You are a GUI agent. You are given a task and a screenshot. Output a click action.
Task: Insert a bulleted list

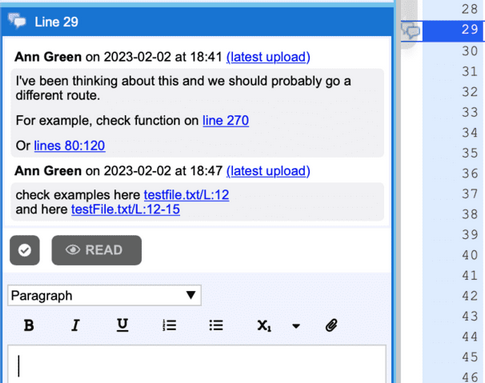pyautogui.click(x=216, y=325)
